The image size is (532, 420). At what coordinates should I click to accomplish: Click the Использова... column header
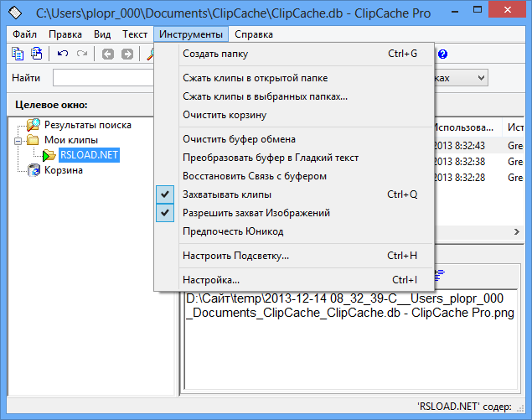(x=467, y=127)
